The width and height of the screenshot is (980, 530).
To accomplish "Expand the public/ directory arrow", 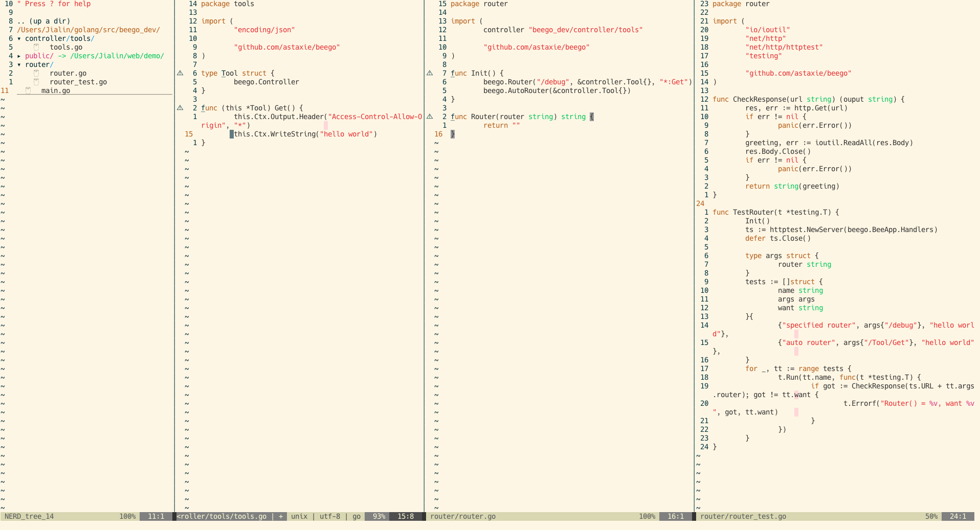I will pyautogui.click(x=19, y=56).
